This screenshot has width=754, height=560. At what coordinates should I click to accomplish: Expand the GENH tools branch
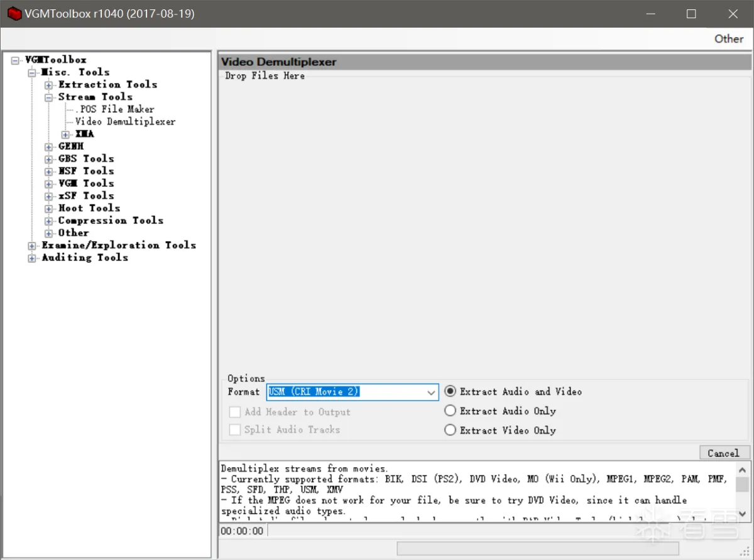tap(48, 146)
